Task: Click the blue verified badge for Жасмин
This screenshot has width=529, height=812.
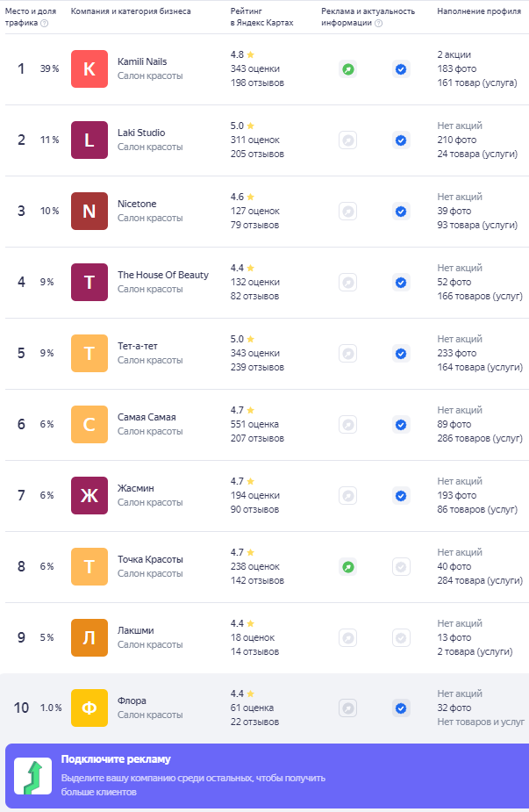Action: point(401,496)
